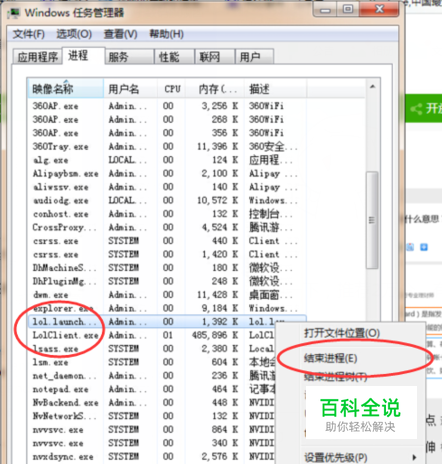Open the 文件(F) menu
Screen dimensions: 442x464
28,34
